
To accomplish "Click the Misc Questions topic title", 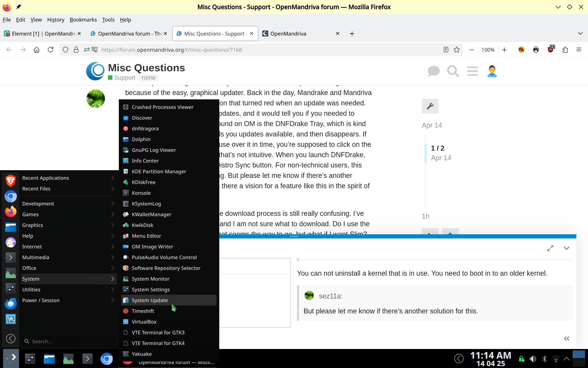I will [146, 67].
